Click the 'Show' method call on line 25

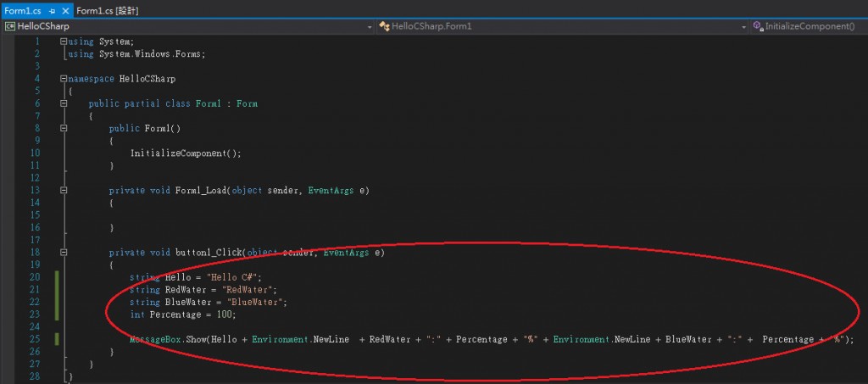pos(196,339)
